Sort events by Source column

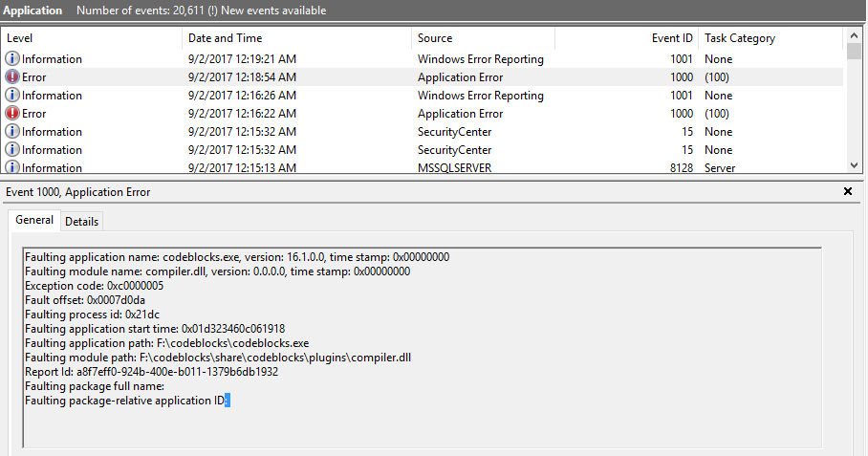(483, 38)
